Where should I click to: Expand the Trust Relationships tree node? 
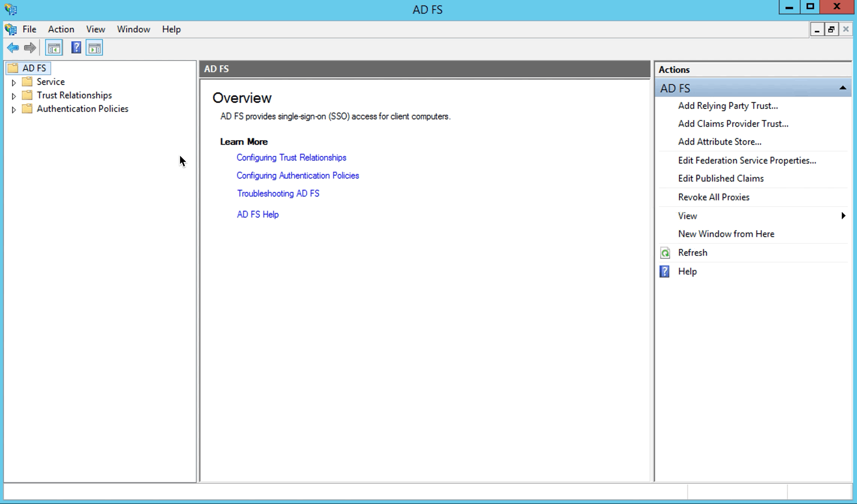tap(14, 96)
